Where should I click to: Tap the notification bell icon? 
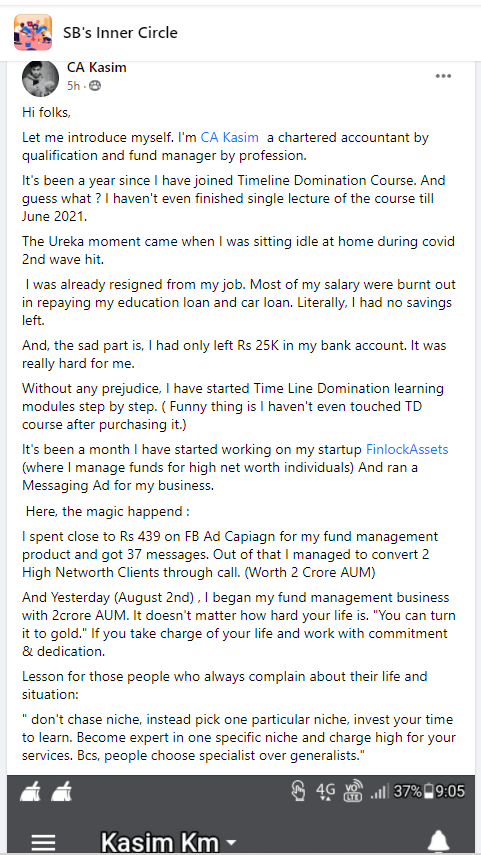tap(438, 842)
